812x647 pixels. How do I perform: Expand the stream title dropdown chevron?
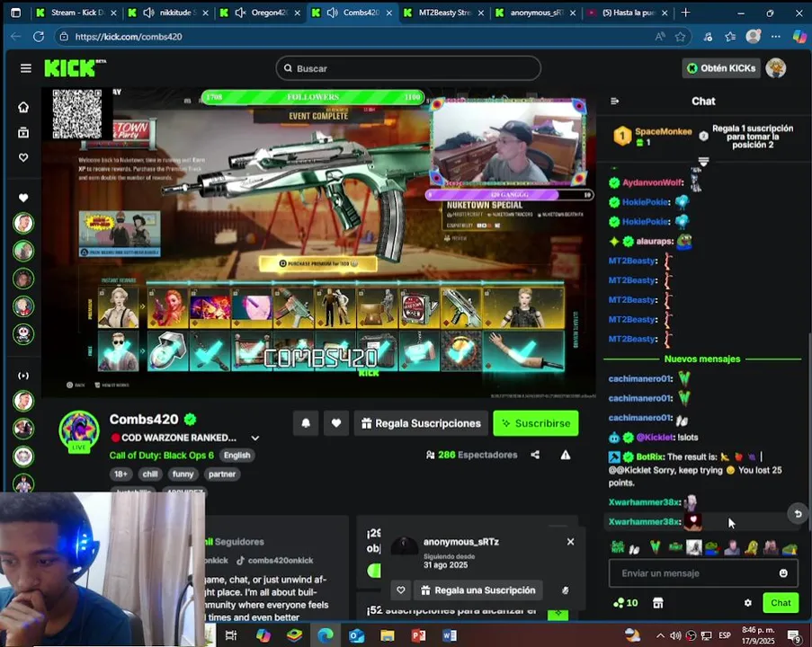255,438
